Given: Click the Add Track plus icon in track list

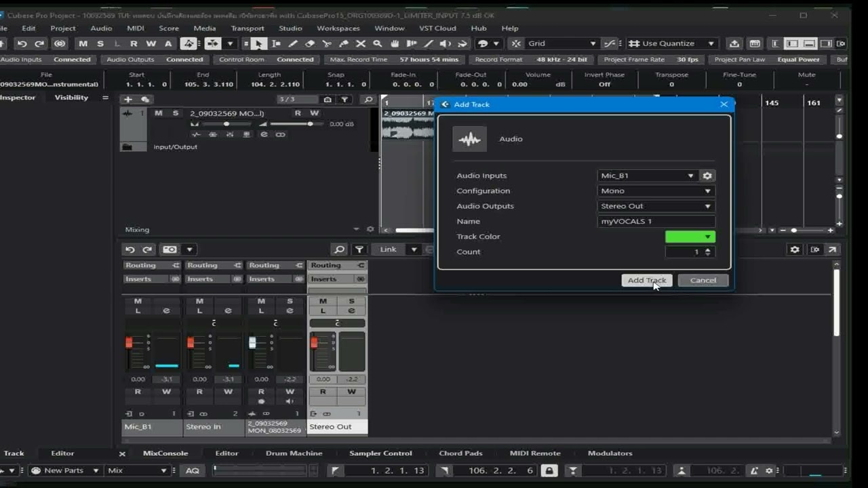Looking at the screenshot, I should [127, 99].
